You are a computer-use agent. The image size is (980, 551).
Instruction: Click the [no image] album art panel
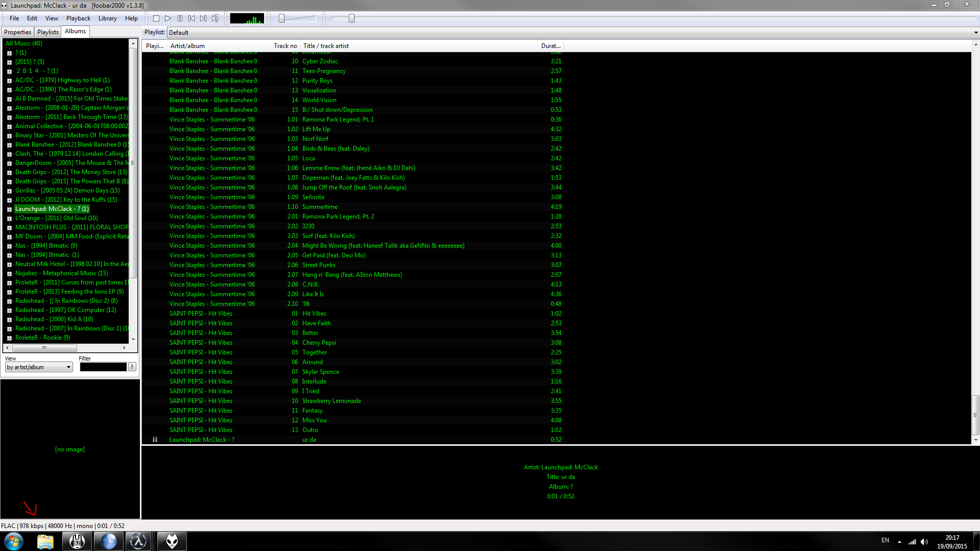pos(70,449)
